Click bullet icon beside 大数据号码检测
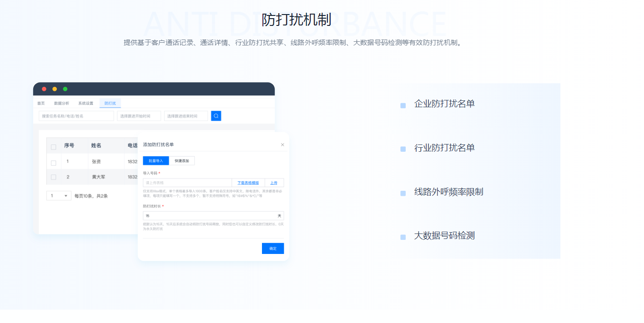The height and width of the screenshot is (323, 644). pos(403,237)
